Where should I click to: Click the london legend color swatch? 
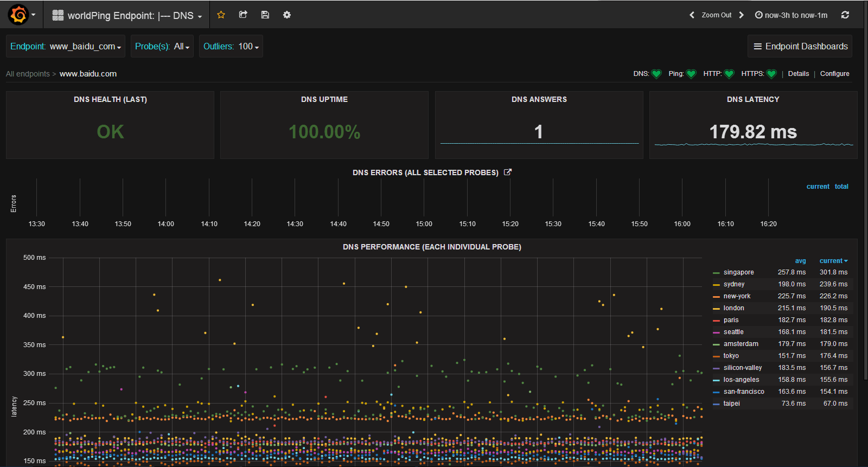tap(716, 309)
